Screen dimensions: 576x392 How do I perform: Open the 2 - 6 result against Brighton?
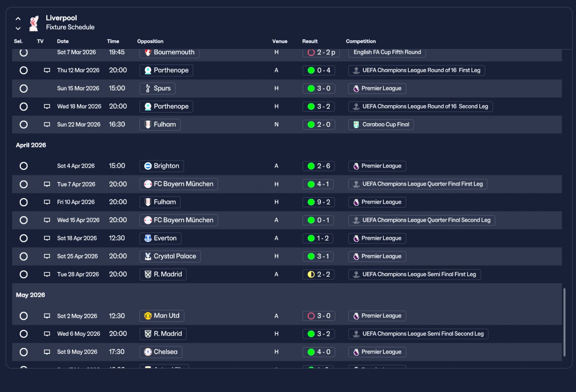pos(319,166)
